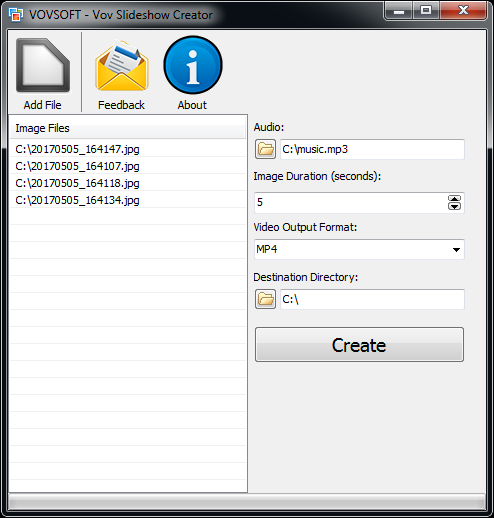Viewport: 494px width, 518px height.
Task: Click the Image Files column header
Action: point(128,128)
